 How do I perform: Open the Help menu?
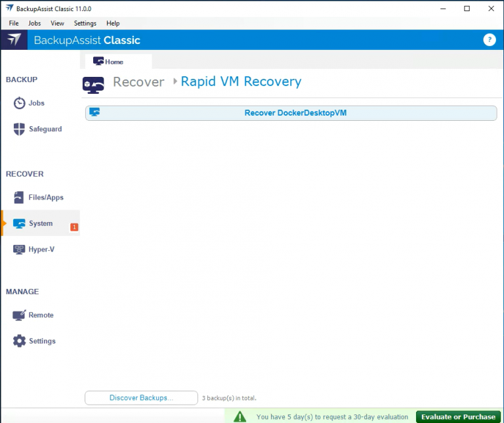pyautogui.click(x=113, y=23)
